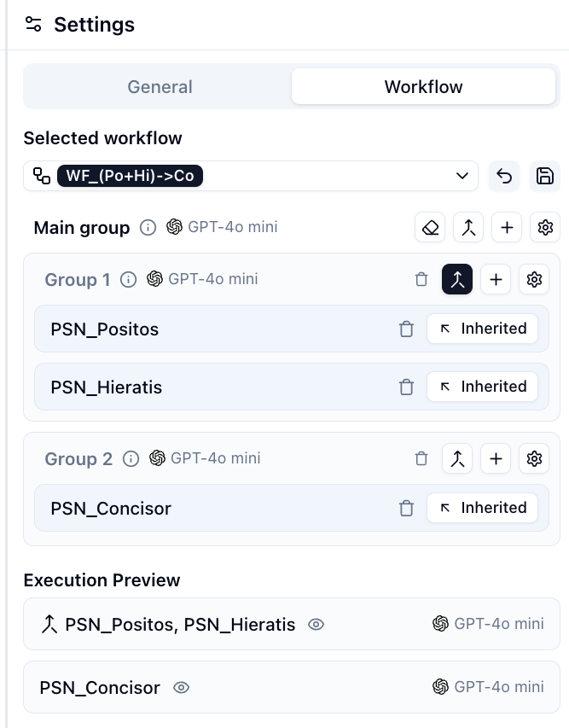This screenshot has width=569, height=728.
Task: Open the Inherited selector for PSN_Positos
Action: [482, 329]
